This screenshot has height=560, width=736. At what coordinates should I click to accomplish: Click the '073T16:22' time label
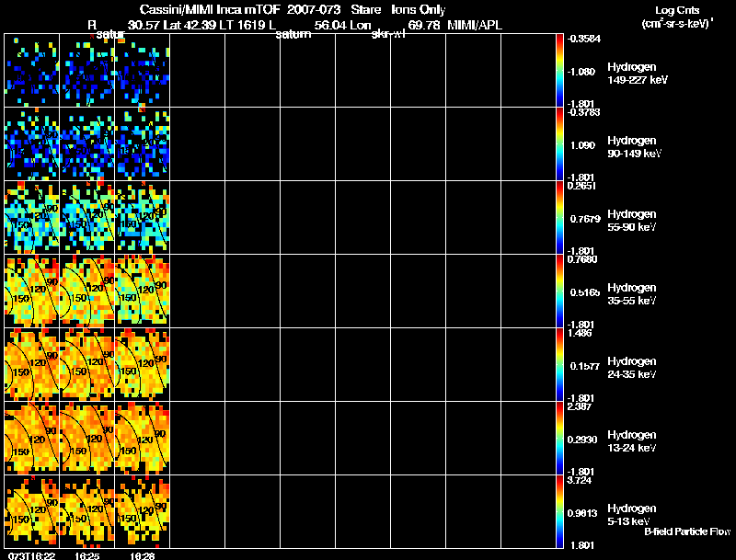pyautogui.click(x=32, y=556)
